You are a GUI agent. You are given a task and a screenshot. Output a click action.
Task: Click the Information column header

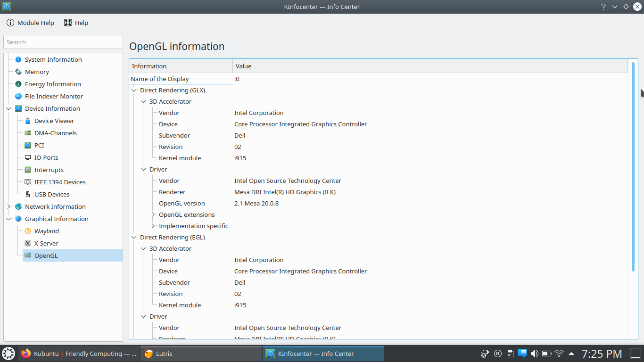point(181,66)
